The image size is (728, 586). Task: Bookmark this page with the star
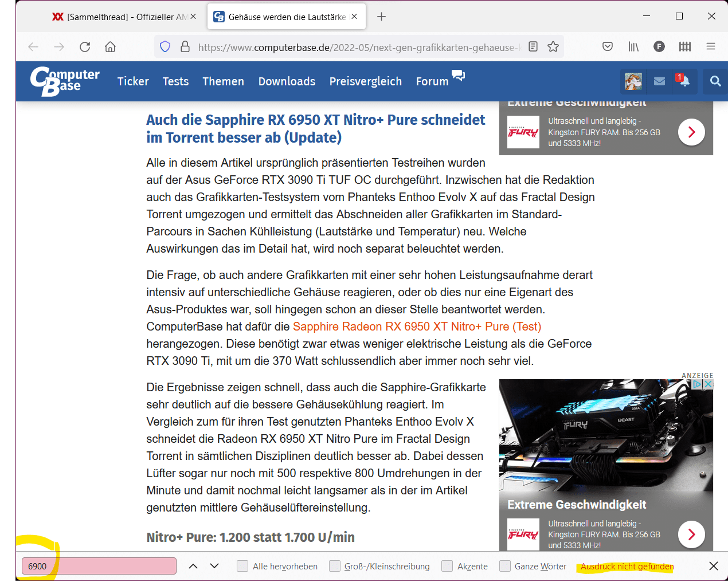coord(553,46)
